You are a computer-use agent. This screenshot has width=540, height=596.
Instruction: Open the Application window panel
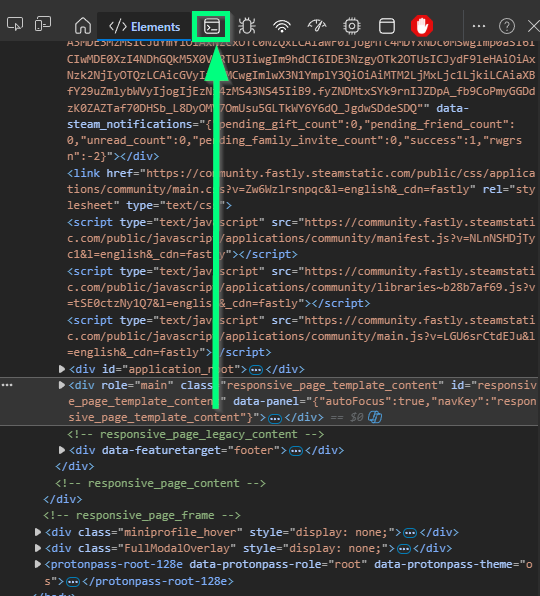387,26
